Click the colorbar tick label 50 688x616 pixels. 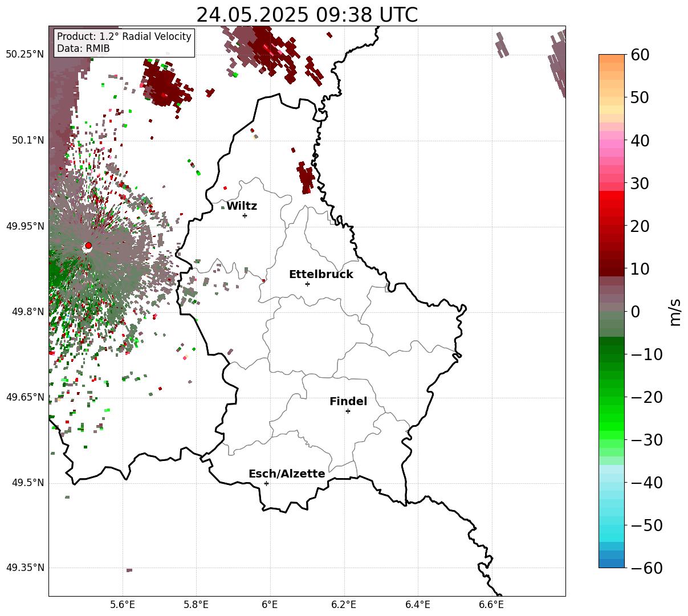coord(640,98)
